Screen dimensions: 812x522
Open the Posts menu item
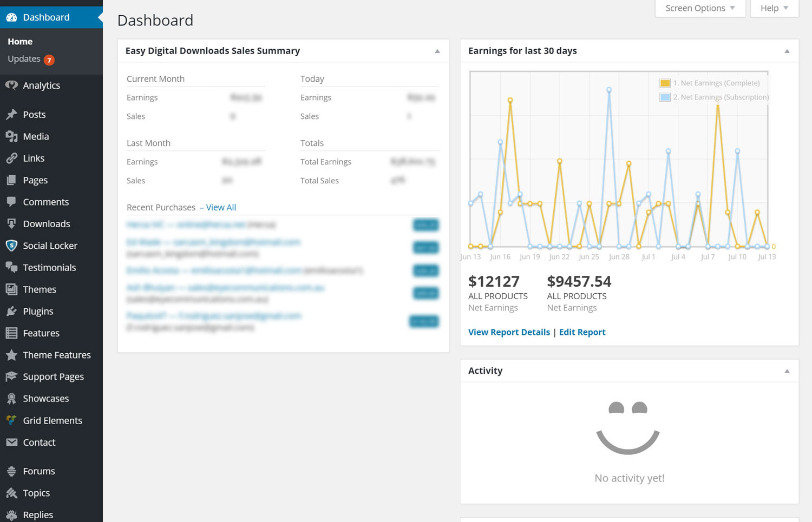click(x=34, y=115)
